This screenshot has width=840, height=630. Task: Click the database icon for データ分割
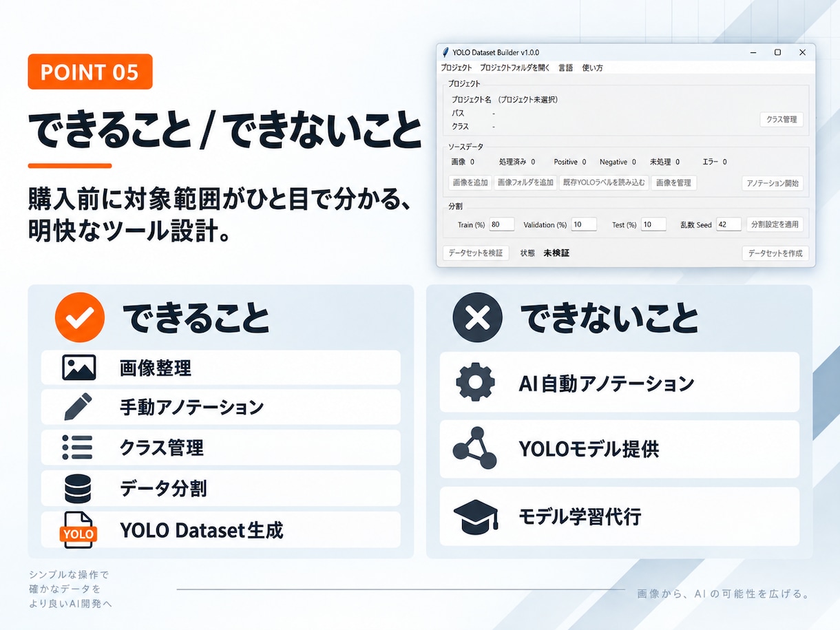coord(77,488)
